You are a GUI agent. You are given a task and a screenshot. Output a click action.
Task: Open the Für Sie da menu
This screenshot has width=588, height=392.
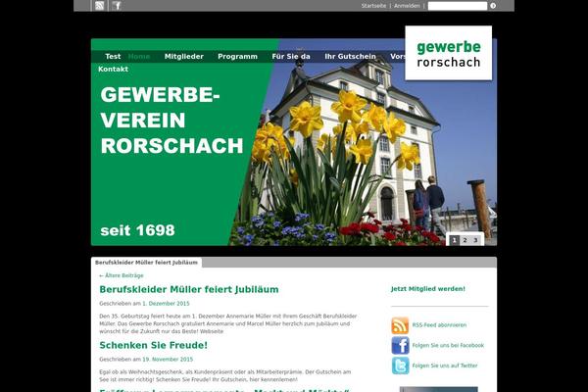[291, 56]
